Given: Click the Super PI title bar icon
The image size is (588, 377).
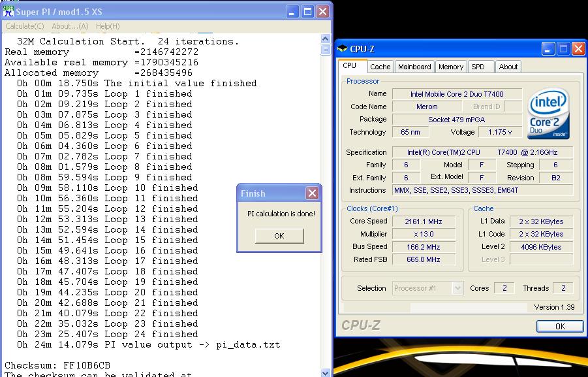Looking at the screenshot, I should pyautogui.click(x=8, y=11).
